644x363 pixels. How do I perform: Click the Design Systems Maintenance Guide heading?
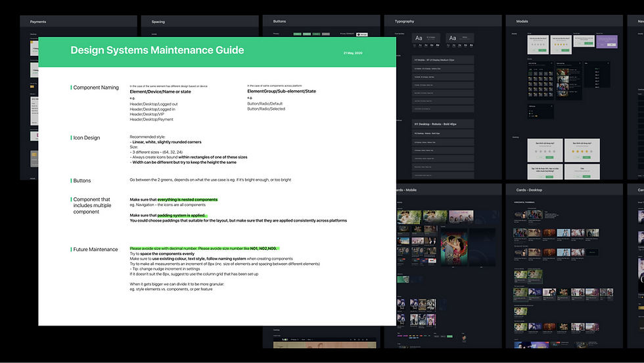click(x=157, y=50)
